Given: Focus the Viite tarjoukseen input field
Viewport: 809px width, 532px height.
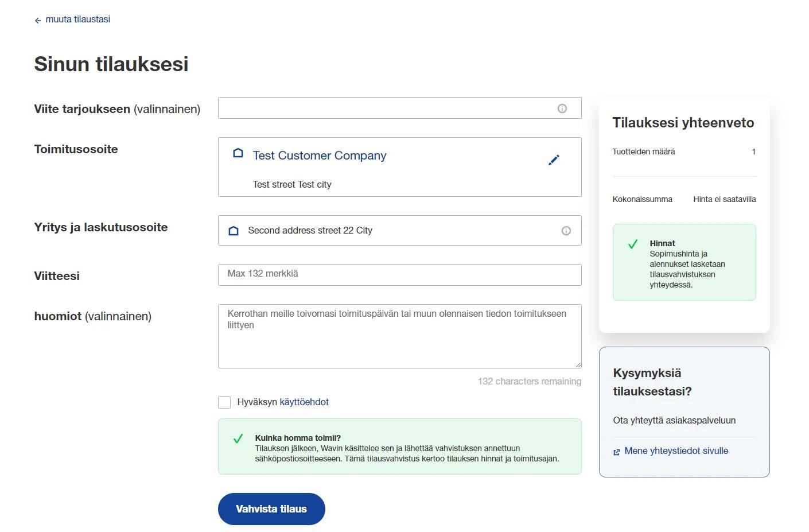Looking at the screenshot, I should point(399,108).
